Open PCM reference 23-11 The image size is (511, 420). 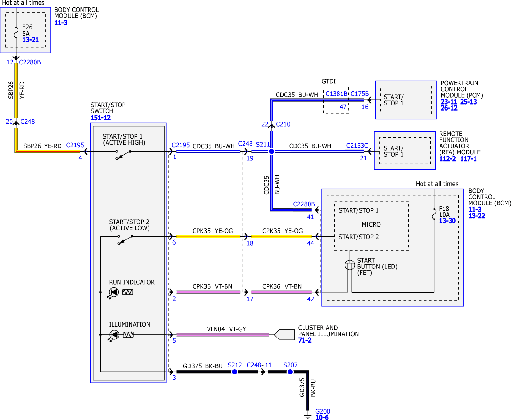click(x=449, y=102)
